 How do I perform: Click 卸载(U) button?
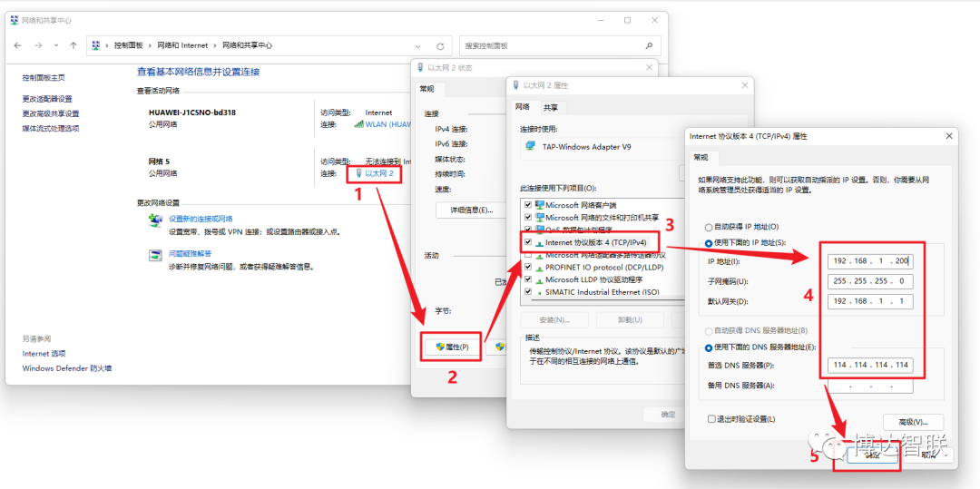pyautogui.click(x=630, y=319)
